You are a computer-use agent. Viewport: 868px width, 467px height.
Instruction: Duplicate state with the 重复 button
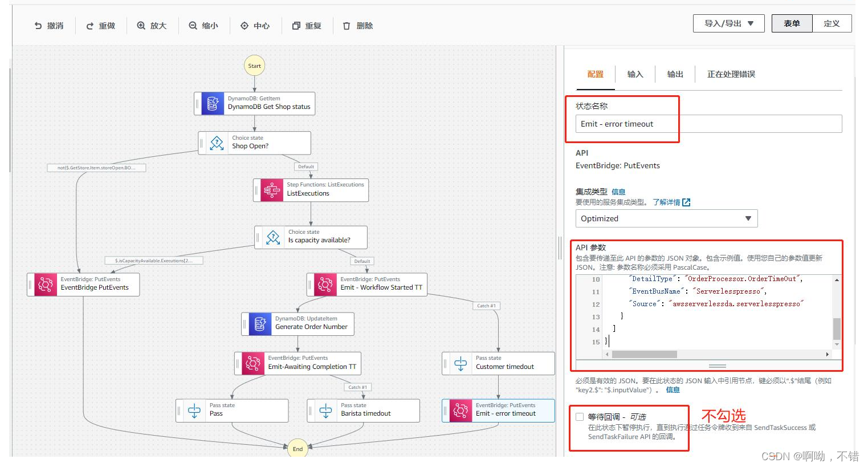tap(307, 26)
